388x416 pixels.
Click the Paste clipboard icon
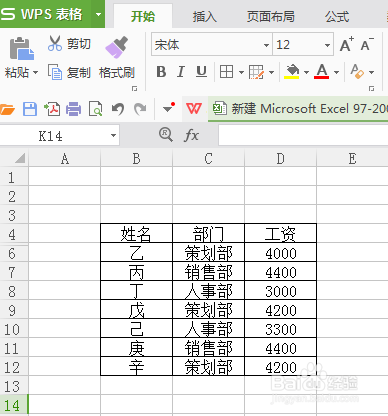21,48
